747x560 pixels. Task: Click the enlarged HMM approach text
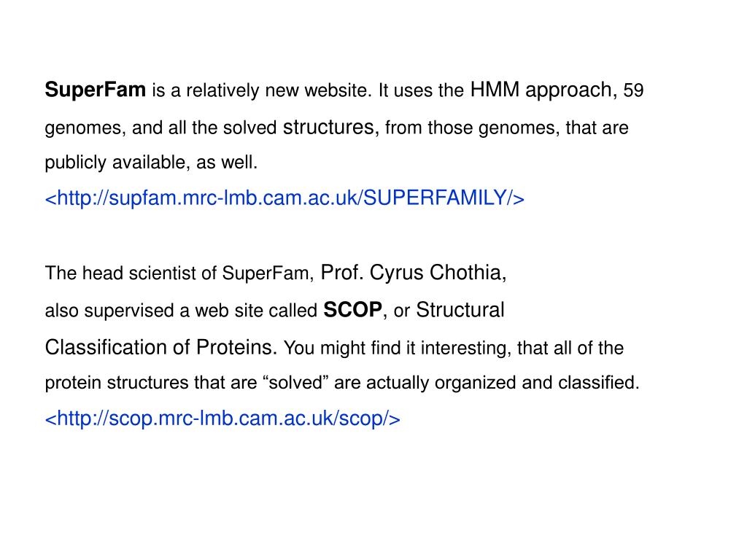point(541,90)
